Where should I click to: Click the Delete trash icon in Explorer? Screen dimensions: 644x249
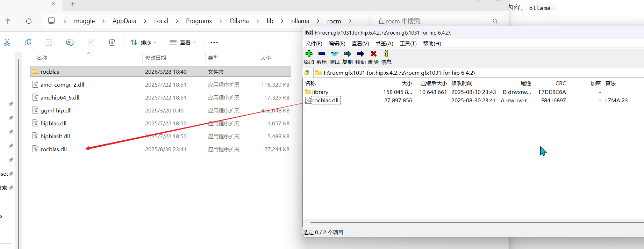click(112, 42)
